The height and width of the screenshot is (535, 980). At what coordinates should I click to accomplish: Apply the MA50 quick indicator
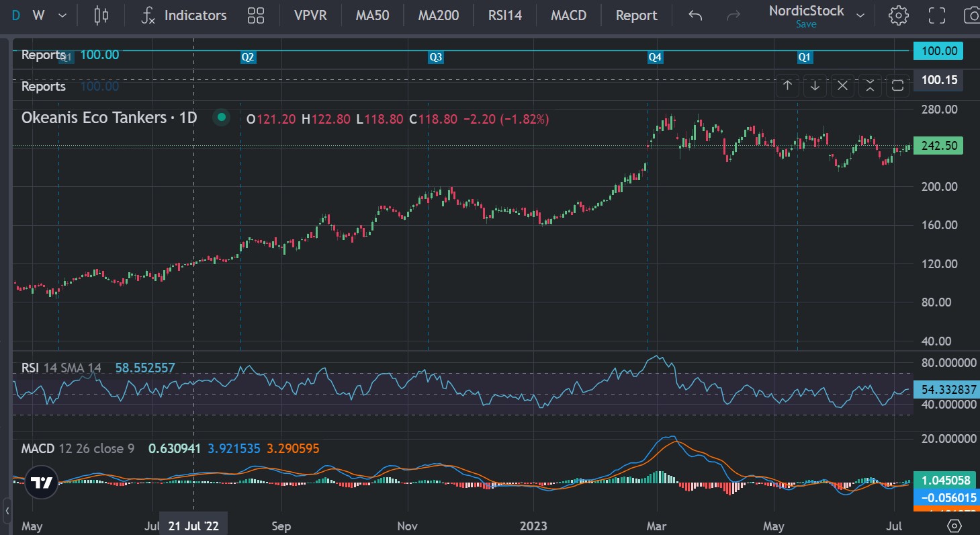point(372,15)
